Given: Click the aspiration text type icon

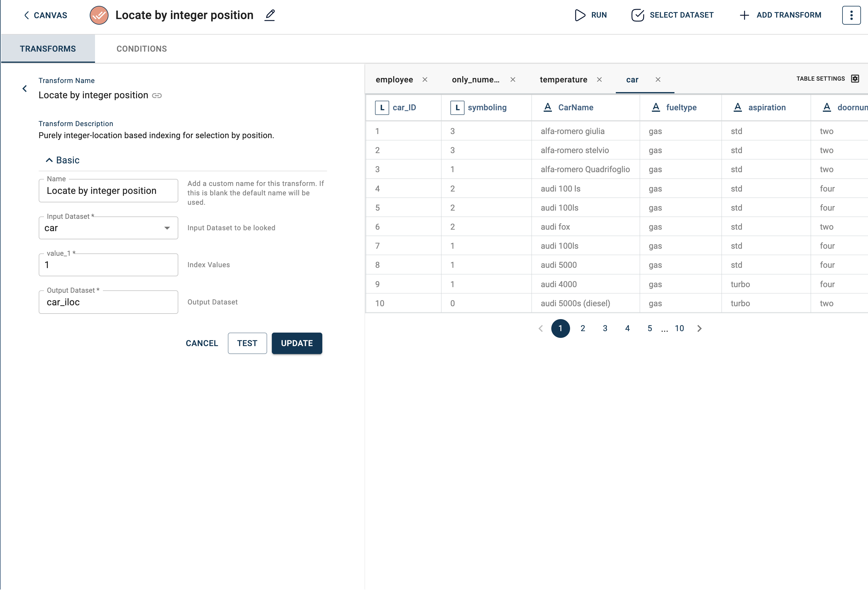Looking at the screenshot, I should [738, 108].
